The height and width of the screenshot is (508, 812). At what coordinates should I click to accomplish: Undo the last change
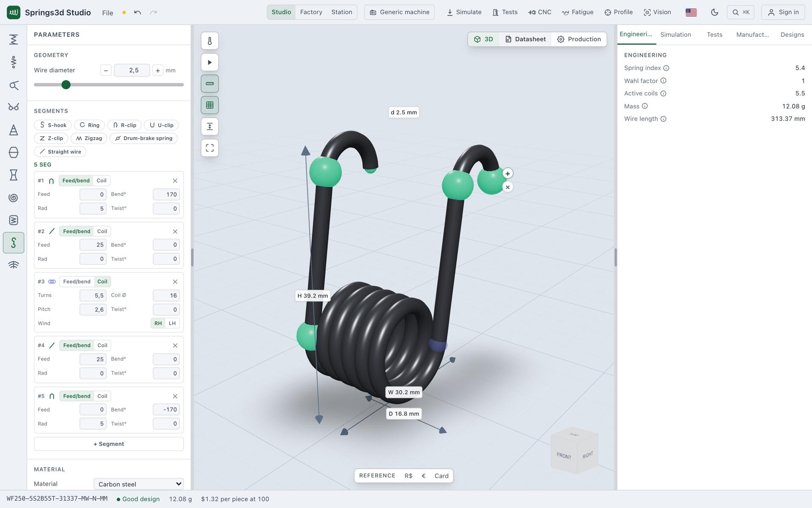(137, 12)
